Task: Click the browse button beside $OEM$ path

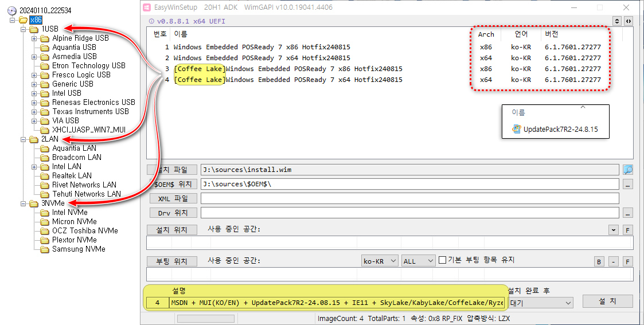Action: click(x=627, y=185)
